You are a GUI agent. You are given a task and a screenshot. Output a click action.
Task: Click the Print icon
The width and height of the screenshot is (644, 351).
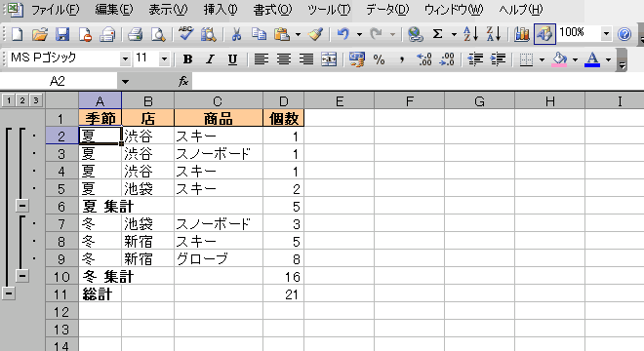pyautogui.click(x=135, y=34)
